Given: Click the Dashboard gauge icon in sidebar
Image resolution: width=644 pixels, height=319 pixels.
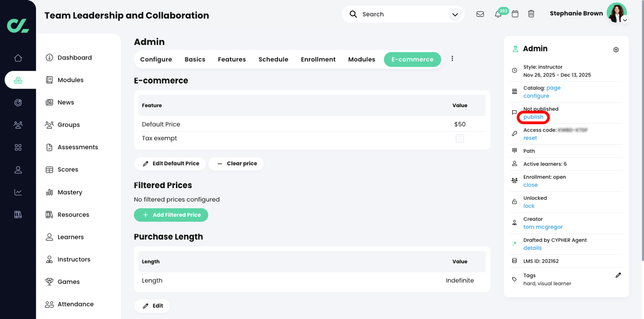Looking at the screenshot, I should coord(49,58).
